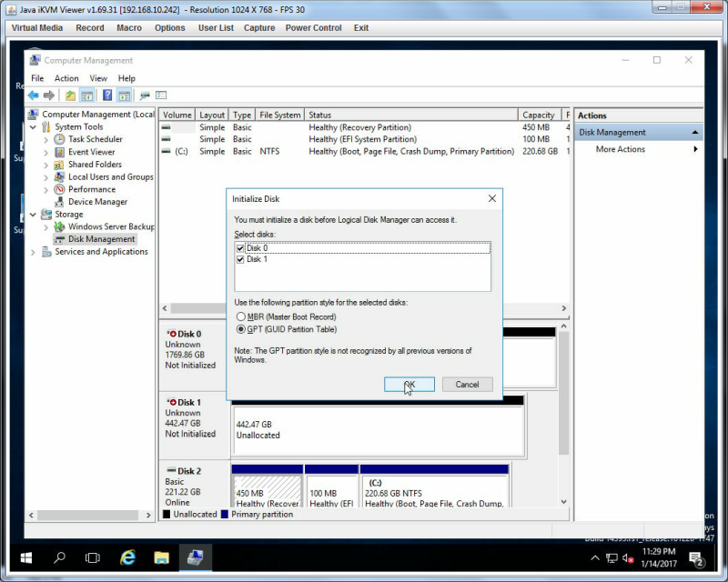Click Cancel in Initialize Disk dialog

pos(467,385)
